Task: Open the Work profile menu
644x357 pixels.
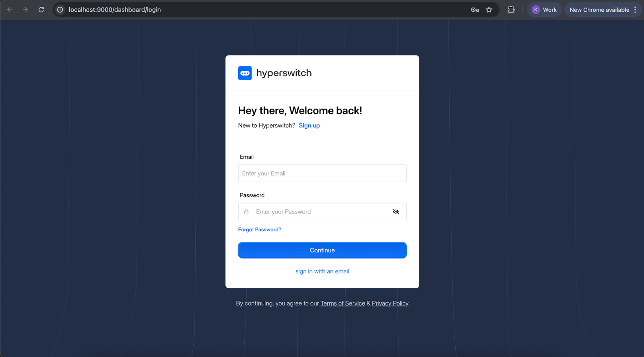Action: (x=545, y=10)
